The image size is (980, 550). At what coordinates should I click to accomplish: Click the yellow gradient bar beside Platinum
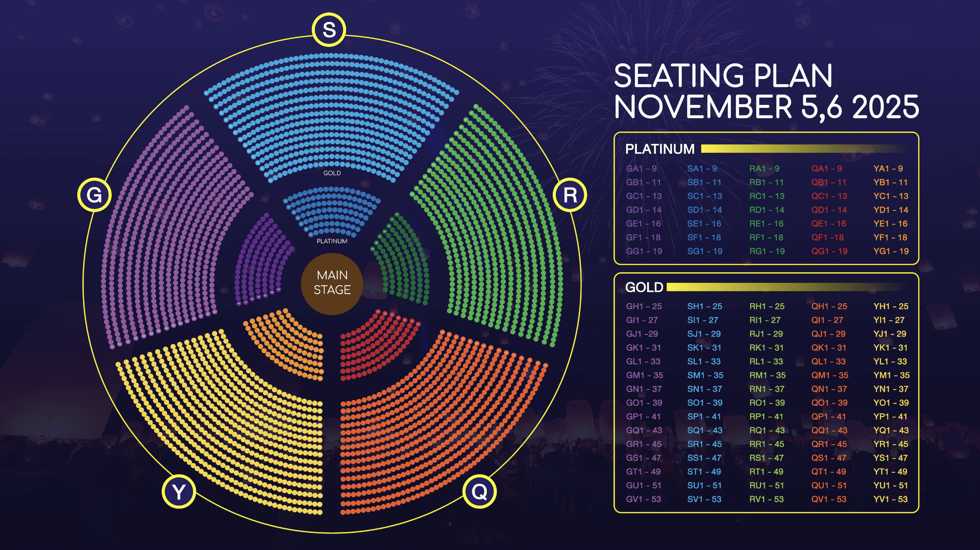tap(802, 149)
